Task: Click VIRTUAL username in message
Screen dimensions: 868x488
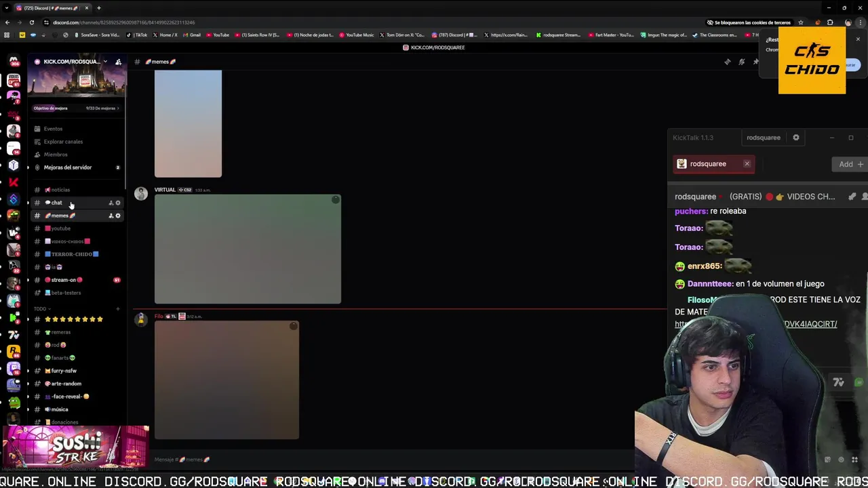Action: [x=165, y=190]
